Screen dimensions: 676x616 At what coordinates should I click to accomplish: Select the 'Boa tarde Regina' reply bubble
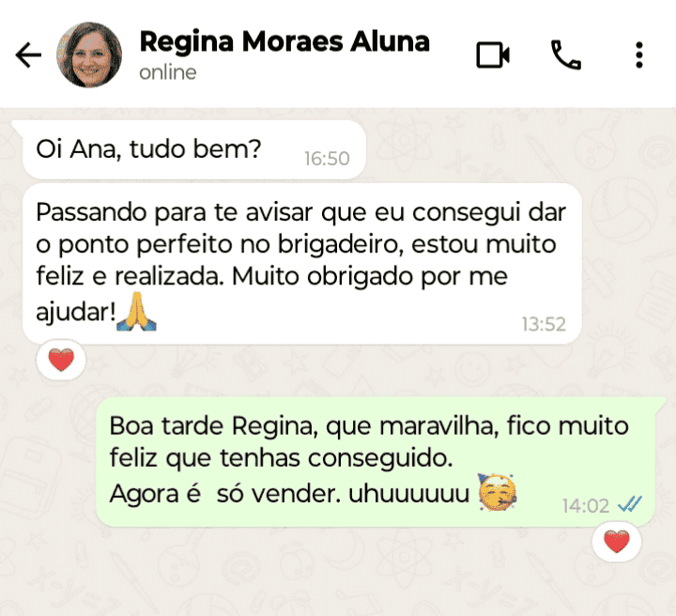tap(376, 462)
